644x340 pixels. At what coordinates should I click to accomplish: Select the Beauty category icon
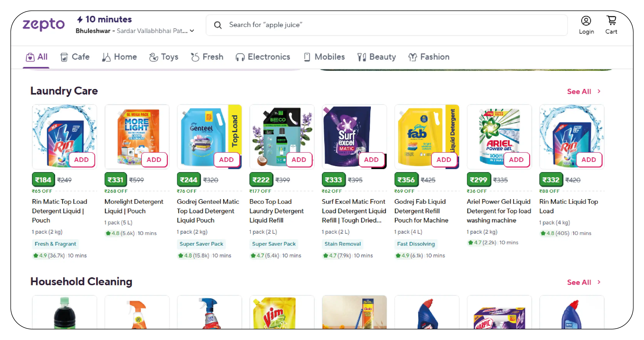click(362, 57)
